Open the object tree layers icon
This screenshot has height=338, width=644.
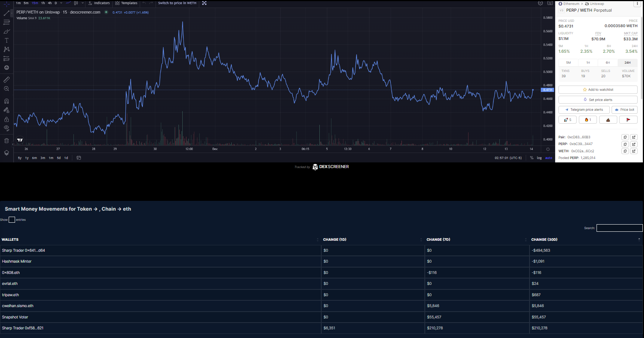pyautogui.click(x=6, y=153)
